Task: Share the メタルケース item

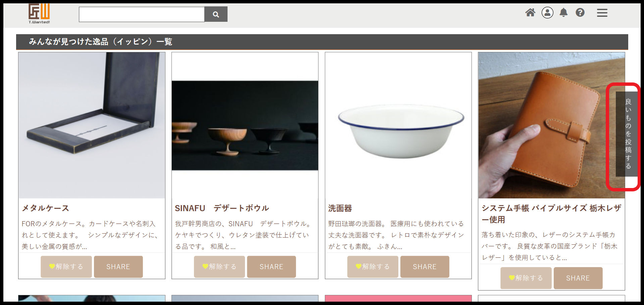Action: [x=118, y=267]
